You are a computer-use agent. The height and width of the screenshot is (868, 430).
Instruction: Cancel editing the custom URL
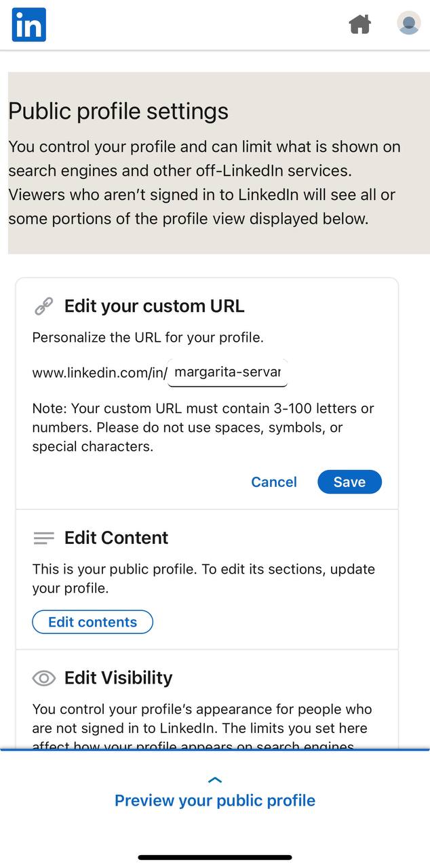coord(274,481)
